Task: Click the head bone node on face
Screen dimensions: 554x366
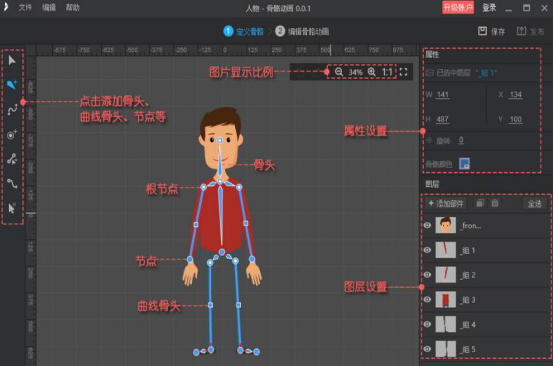Action: click(x=220, y=141)
